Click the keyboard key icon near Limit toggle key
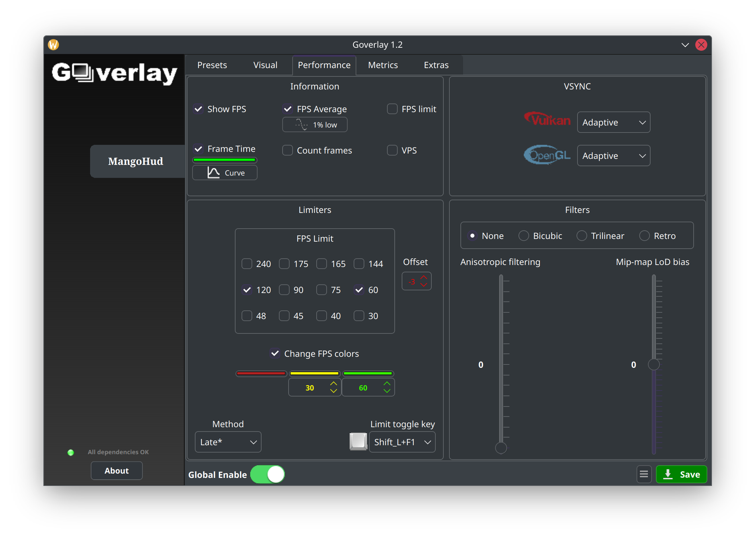 [358, 441]
